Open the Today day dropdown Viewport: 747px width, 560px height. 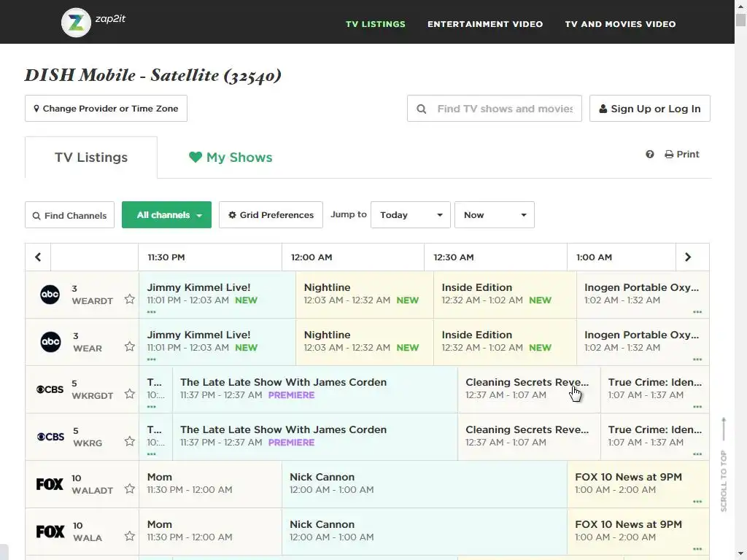(x=411, y=215)
